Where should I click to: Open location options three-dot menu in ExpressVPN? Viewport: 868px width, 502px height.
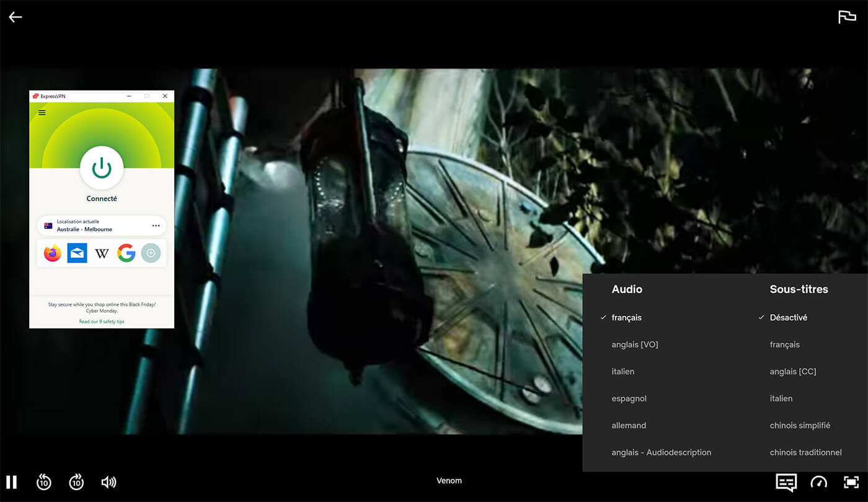[156, 226]
